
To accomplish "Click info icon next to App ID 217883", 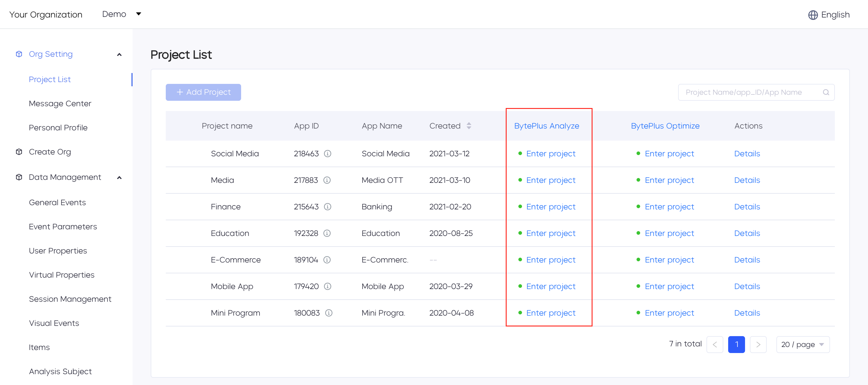I will [x=327, y=180].
